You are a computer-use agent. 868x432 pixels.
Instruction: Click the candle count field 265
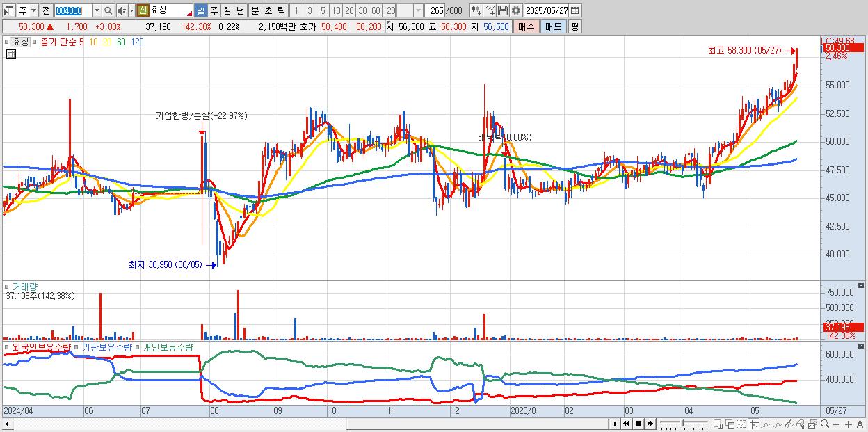tap(436, 10)
